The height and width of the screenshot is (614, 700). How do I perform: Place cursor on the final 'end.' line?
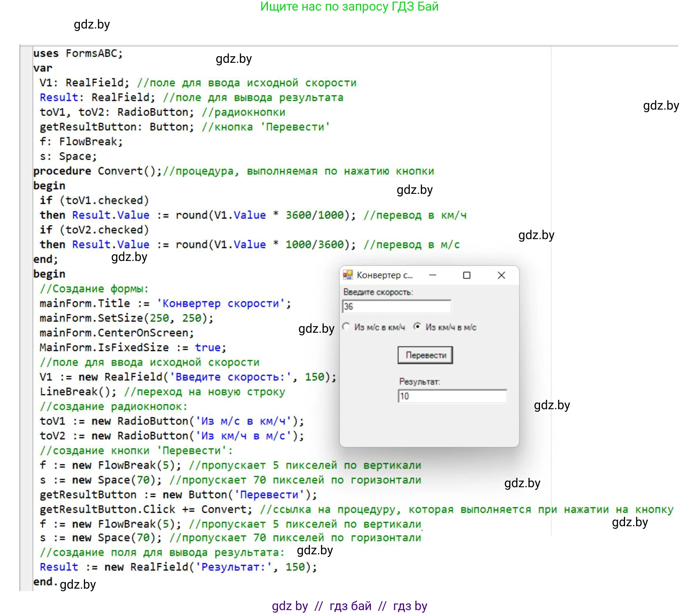coord(44,582)
